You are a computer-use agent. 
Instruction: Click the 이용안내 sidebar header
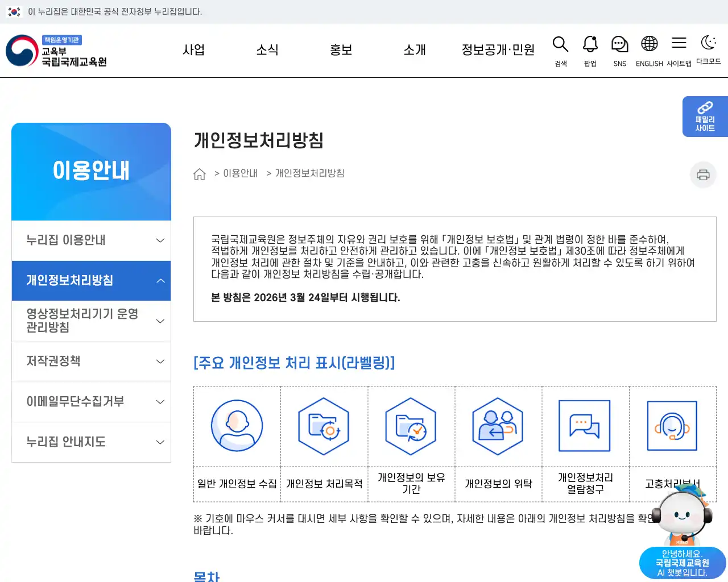click(91, 171)
